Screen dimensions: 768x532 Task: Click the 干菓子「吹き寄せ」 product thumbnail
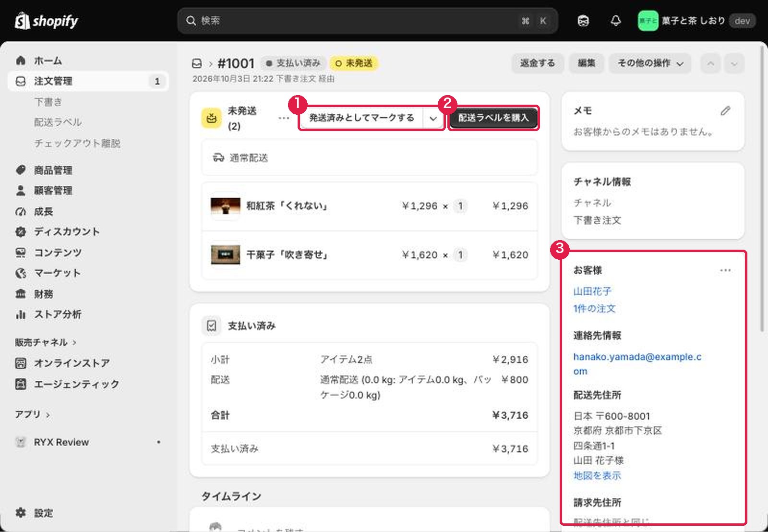pyautogui.click(x=225, y=254)
